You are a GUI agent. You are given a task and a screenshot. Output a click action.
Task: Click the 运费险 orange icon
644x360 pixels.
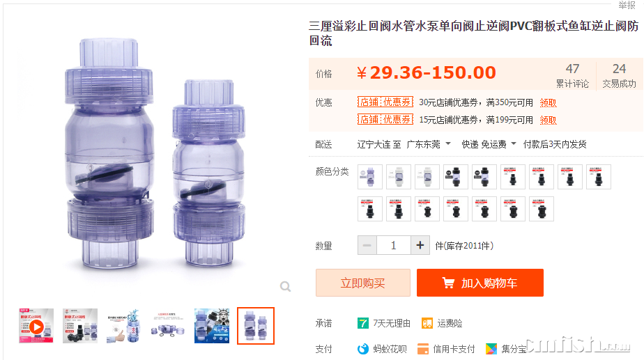[427, 323]
